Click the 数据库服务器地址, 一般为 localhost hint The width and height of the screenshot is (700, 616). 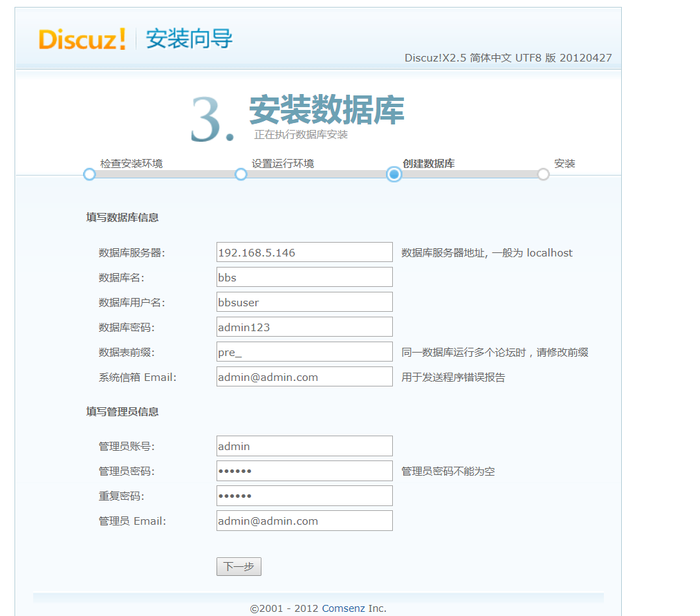click(486, 253)
